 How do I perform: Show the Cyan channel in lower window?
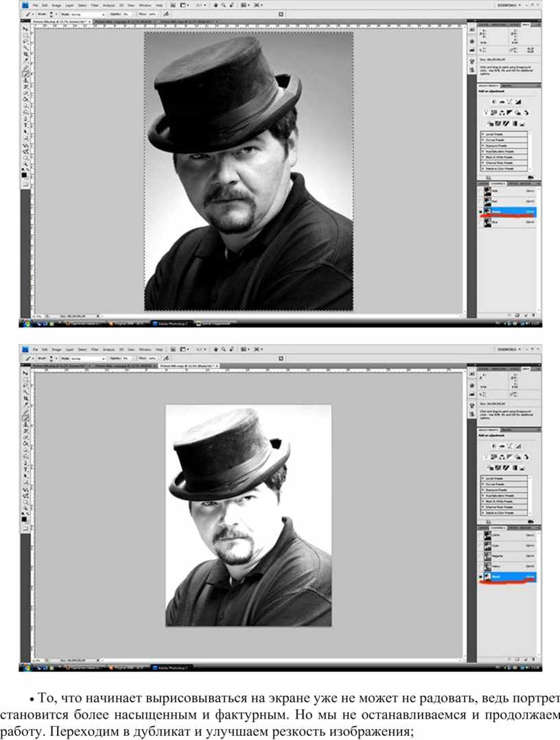tap(481, 546)
